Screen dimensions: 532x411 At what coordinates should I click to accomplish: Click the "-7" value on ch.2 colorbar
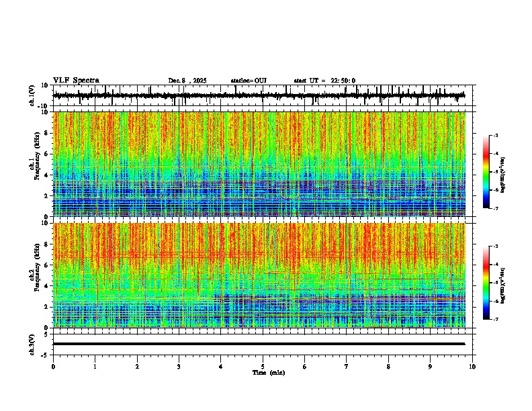[496, 320]
